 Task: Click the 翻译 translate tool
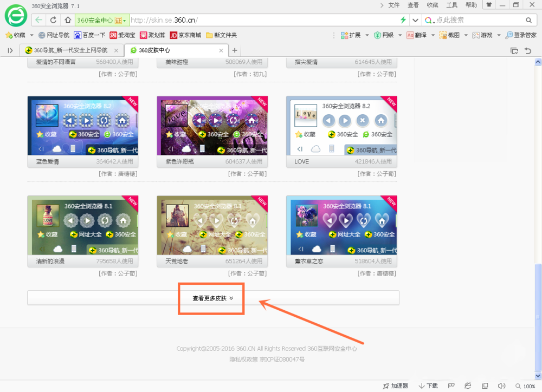pyautogui.click(x=416, y=35)
